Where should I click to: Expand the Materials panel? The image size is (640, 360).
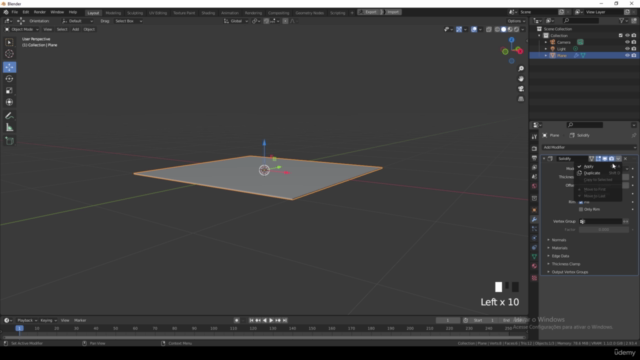[559, 248]
